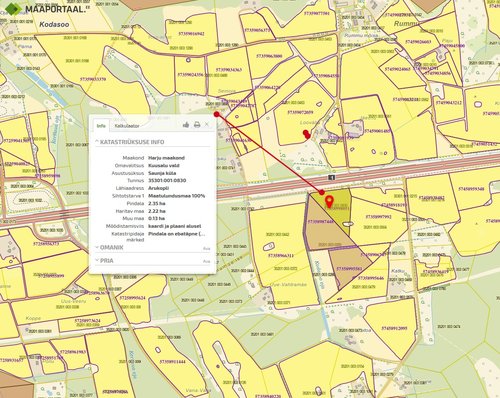Click the Ava link next to OMANIK
This screenshot has height=398, width=500.
point(207,249)
